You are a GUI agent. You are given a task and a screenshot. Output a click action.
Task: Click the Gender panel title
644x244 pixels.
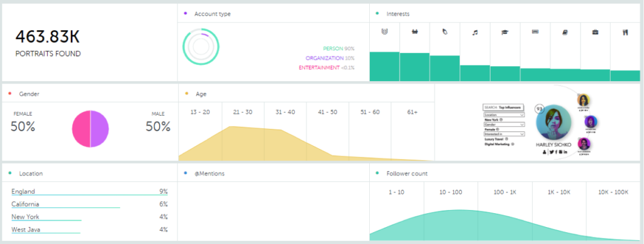coord(29,94)
